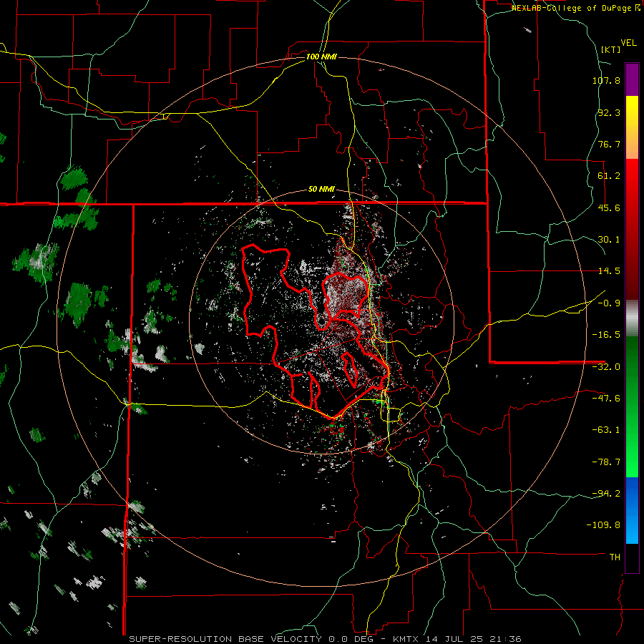Click the NEXLAB-College of DuPage watermark text
The image size is (644, 644).
(x=576, y=8)
